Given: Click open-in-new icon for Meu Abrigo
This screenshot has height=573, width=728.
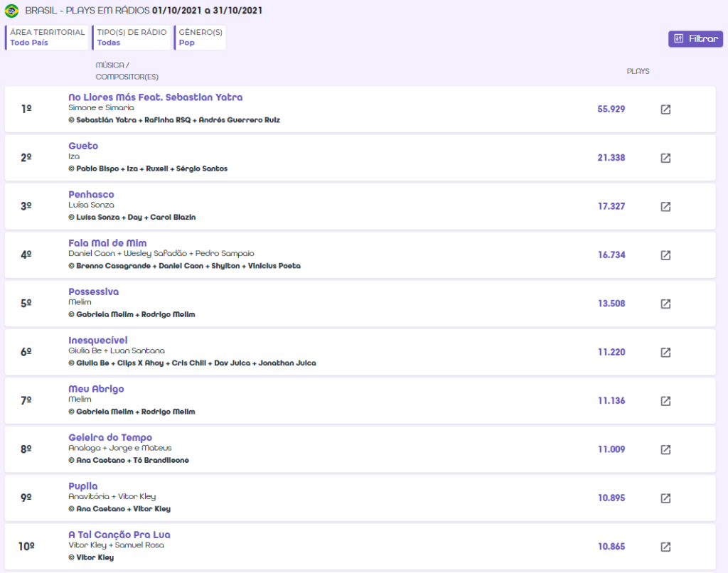Looking at the screenshot, I should tap(665, 401).
